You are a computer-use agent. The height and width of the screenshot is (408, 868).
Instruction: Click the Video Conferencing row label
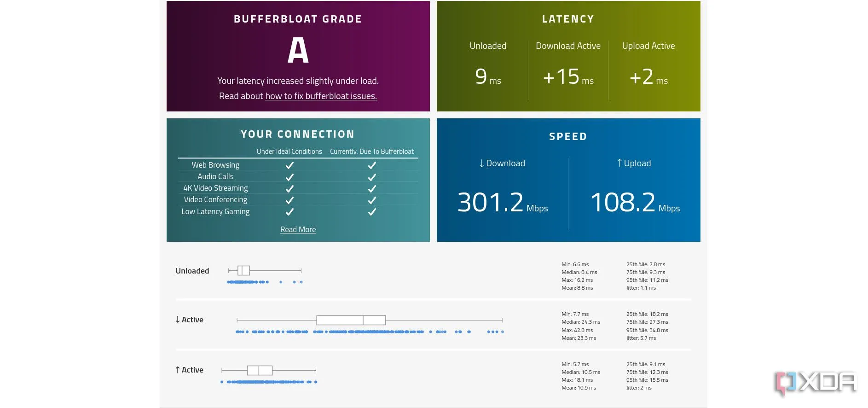[x=215, y=199]
